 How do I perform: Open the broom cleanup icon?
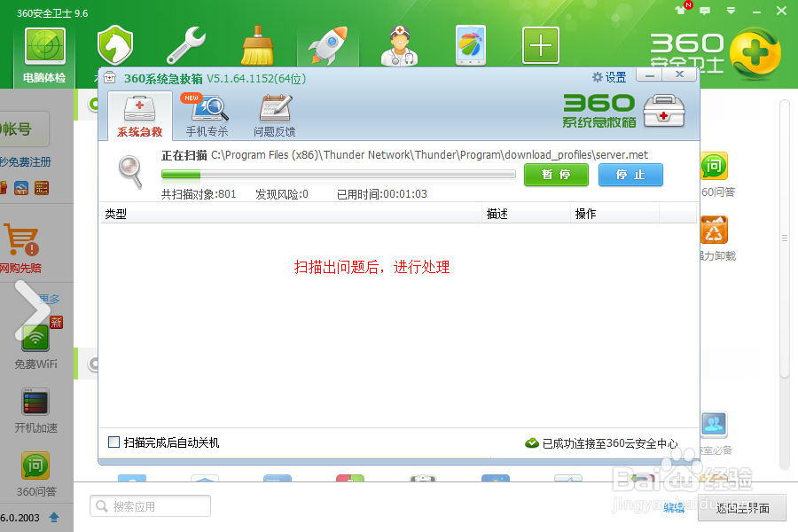(x=257, y=45)
